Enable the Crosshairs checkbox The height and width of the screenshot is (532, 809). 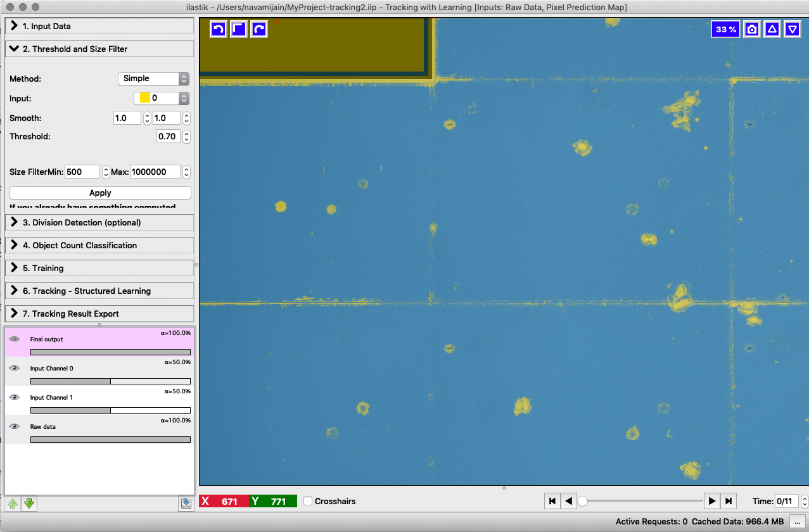click(308, 501)
